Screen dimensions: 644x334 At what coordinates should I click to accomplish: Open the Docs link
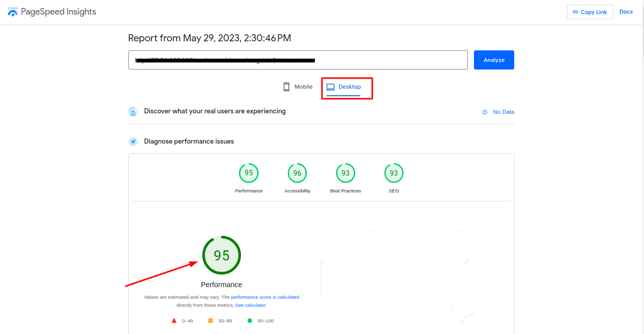coord(626,12)
